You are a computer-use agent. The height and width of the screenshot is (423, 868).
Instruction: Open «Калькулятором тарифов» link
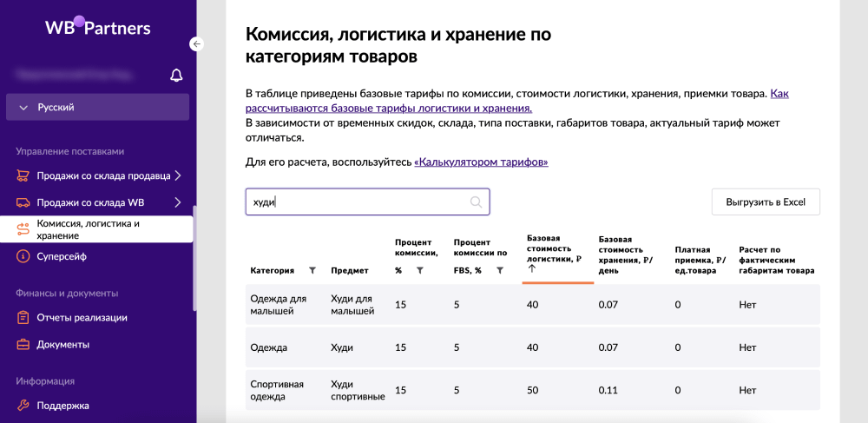pos(481,162)
